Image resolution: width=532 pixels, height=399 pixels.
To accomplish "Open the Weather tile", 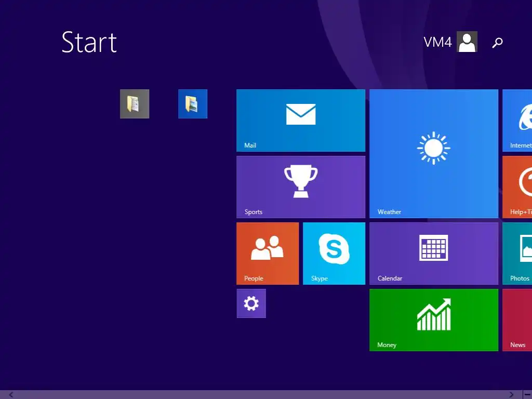I will tap(434, 154).
